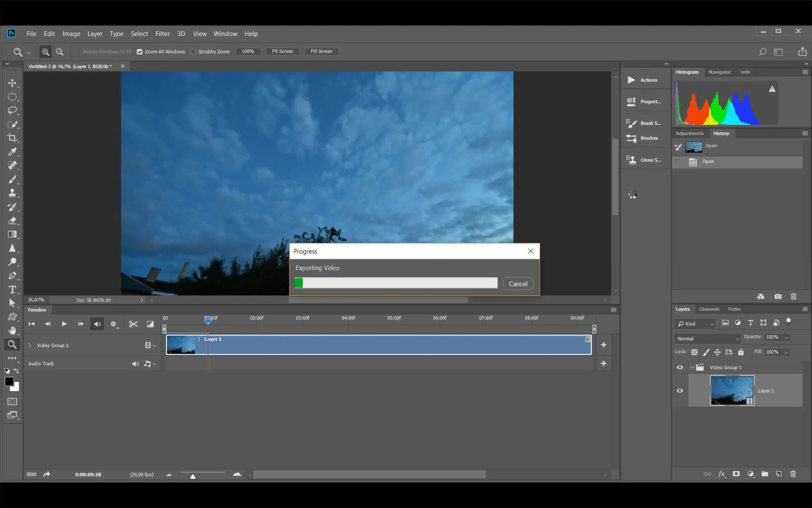Click the Render Video arrow icon

[x=47, y=474]
